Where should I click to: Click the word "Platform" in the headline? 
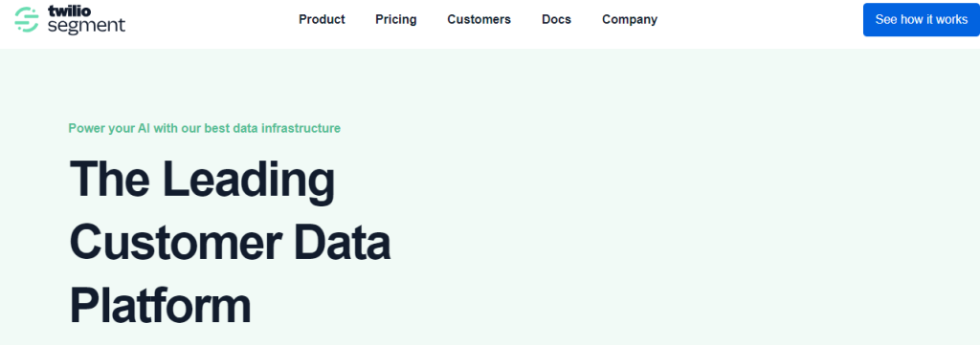pyautogui.click(x=160, y=307)
